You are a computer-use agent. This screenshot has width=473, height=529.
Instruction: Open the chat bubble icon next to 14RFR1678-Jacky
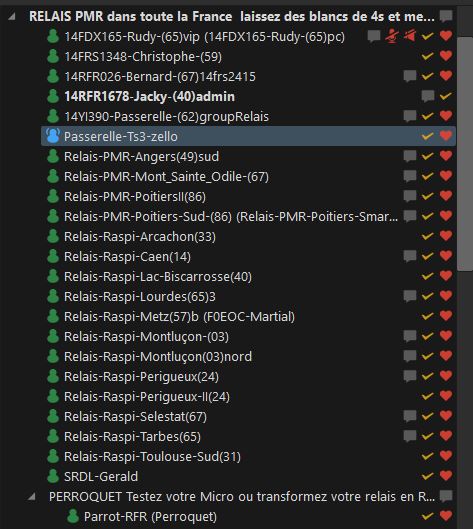pos(428,96)
